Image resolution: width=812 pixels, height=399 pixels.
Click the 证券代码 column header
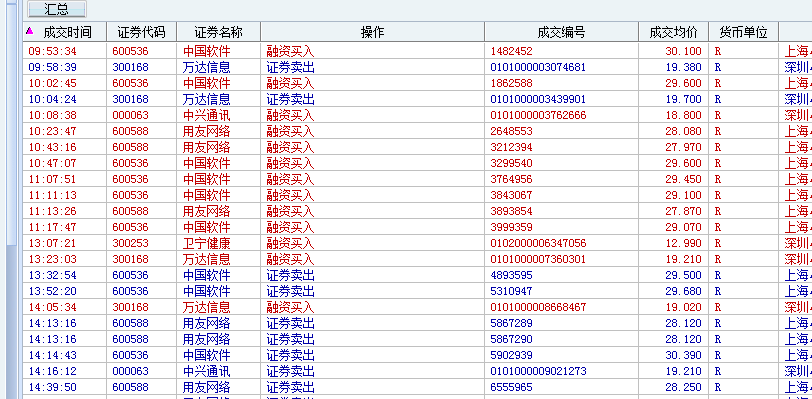tap(141, 32)
